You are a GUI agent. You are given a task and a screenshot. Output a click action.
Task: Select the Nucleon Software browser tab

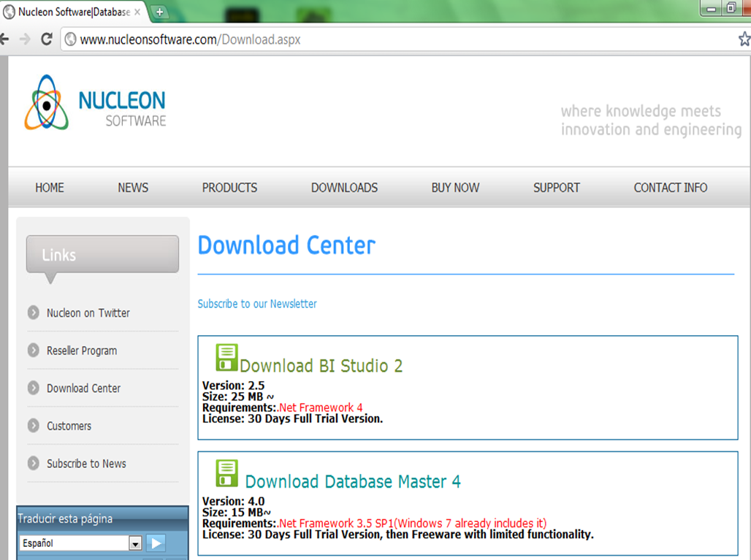(x=73, y=12)
